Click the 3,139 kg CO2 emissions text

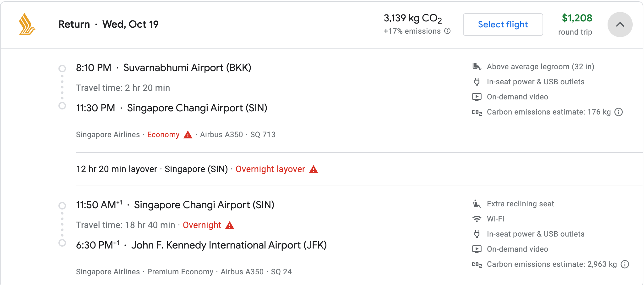tap(412, 18)
